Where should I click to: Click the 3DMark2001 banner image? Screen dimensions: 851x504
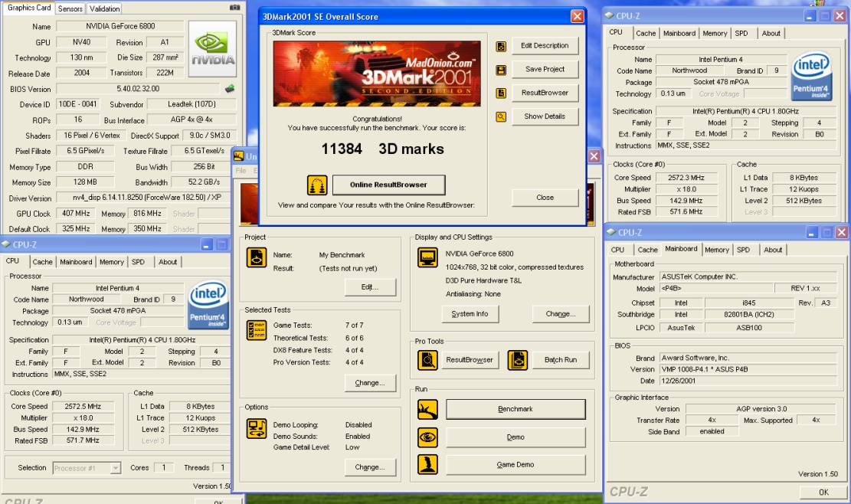[x=377, y=74]
